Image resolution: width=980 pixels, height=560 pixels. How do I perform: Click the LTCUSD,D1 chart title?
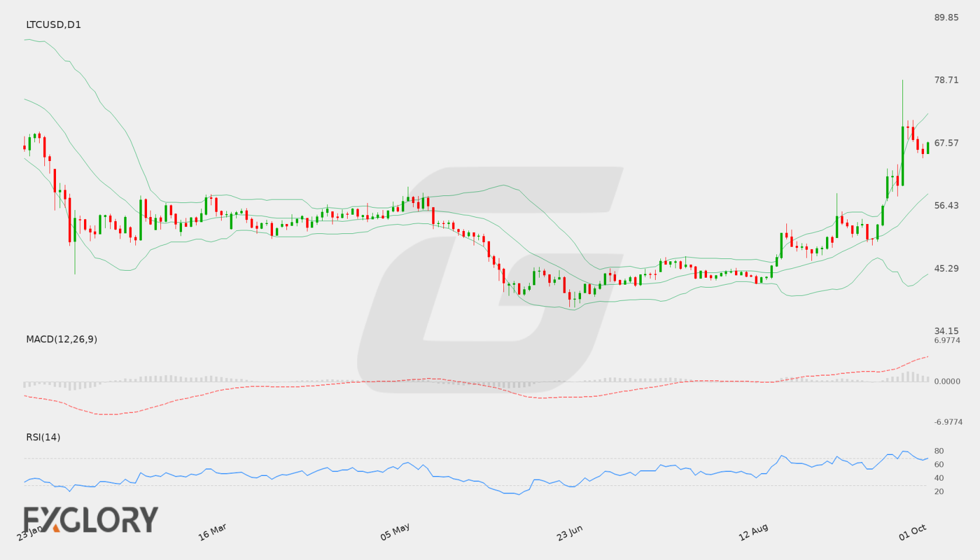pos(54,24)
